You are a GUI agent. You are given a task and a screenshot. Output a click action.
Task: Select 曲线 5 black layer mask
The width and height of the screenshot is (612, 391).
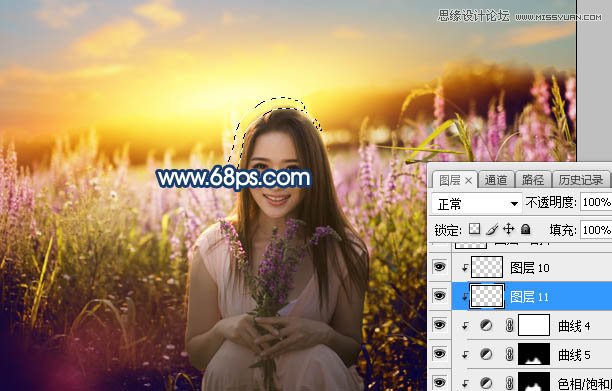[x=534, y=354]
